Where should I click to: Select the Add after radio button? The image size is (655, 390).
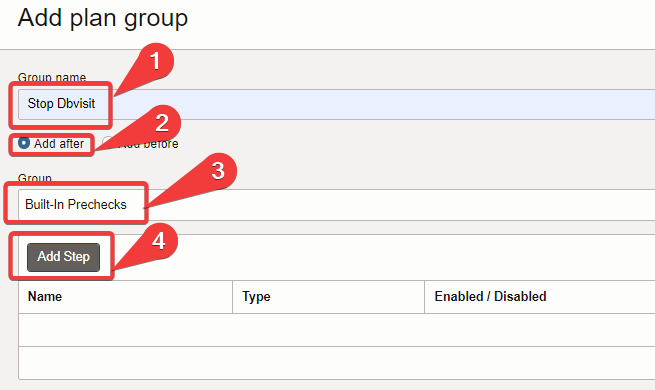point(23,143)
